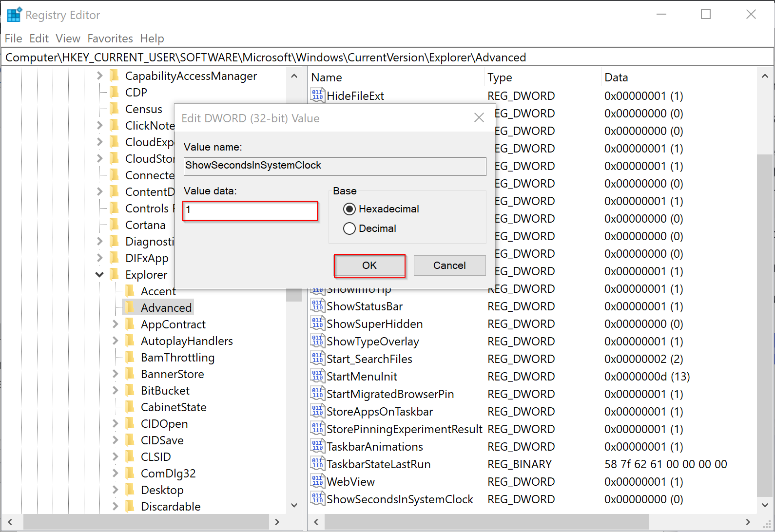Select the CIDSave key in tree
Image resolution: width=775 pixels, height=532 pixels.
pos(162,440)
